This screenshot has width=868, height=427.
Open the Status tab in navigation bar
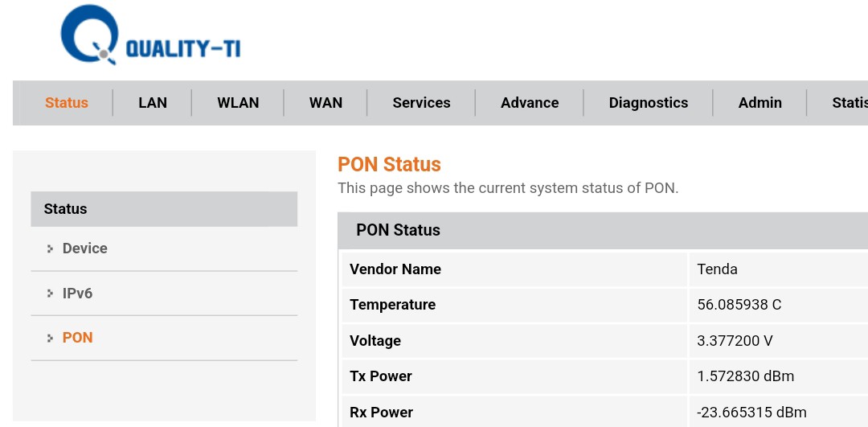[x=67, y=103]
